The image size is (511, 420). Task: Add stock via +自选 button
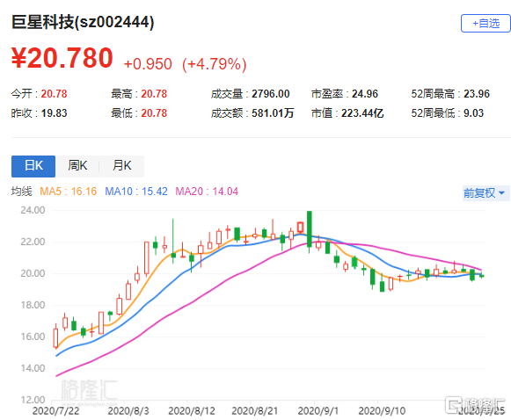tap(485, 24)
